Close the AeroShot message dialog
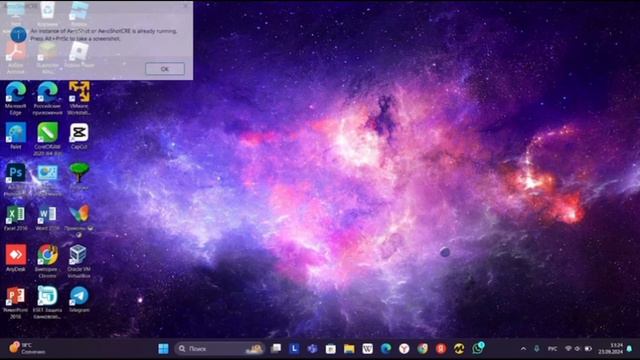 [186, 6]
